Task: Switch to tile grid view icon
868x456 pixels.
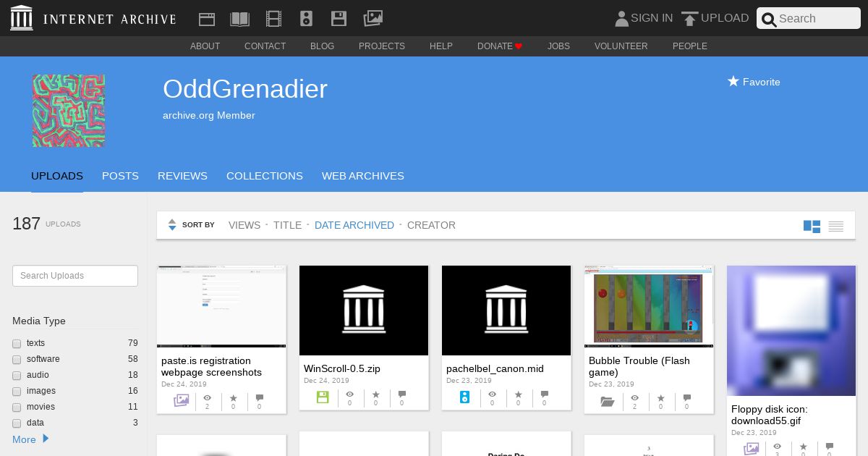Action: [x=812, y=227]
